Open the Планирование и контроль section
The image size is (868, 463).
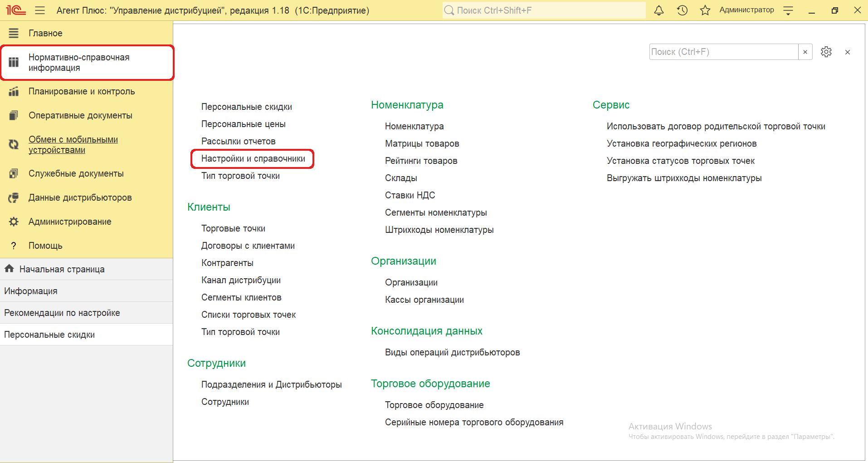click(x=82, y=91)
